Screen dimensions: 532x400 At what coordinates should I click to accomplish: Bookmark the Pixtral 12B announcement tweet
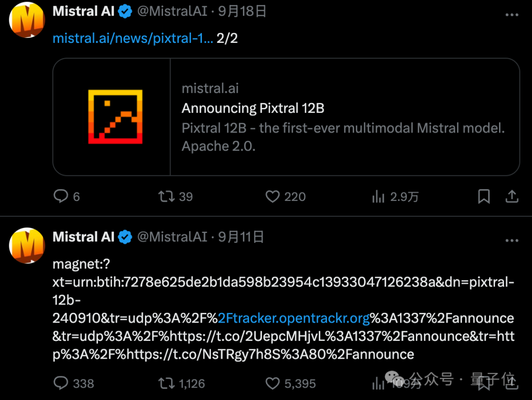coord(484,197)
